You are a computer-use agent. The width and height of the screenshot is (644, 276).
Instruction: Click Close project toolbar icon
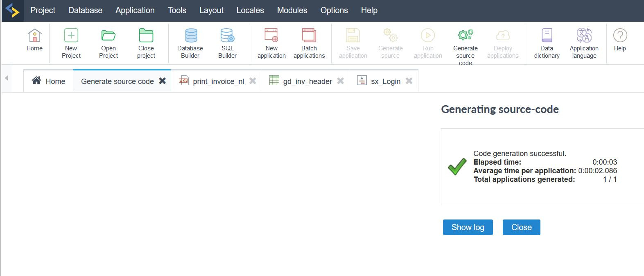pyautogui.click(x=146, y=44)
